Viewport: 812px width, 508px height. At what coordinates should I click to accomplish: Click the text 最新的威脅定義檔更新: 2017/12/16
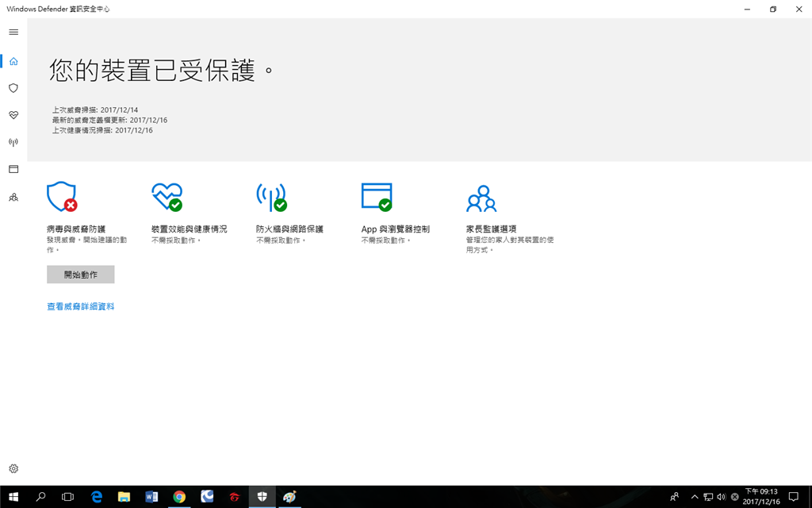(x=109, y=120)
